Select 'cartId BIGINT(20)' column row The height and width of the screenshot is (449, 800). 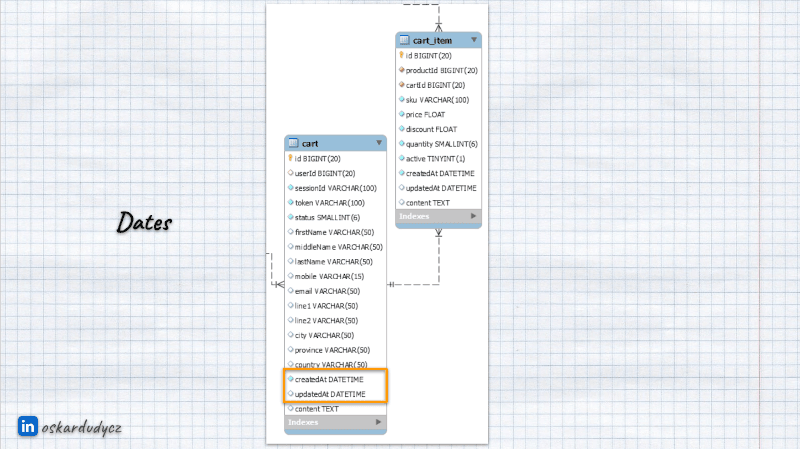(438, 85)
